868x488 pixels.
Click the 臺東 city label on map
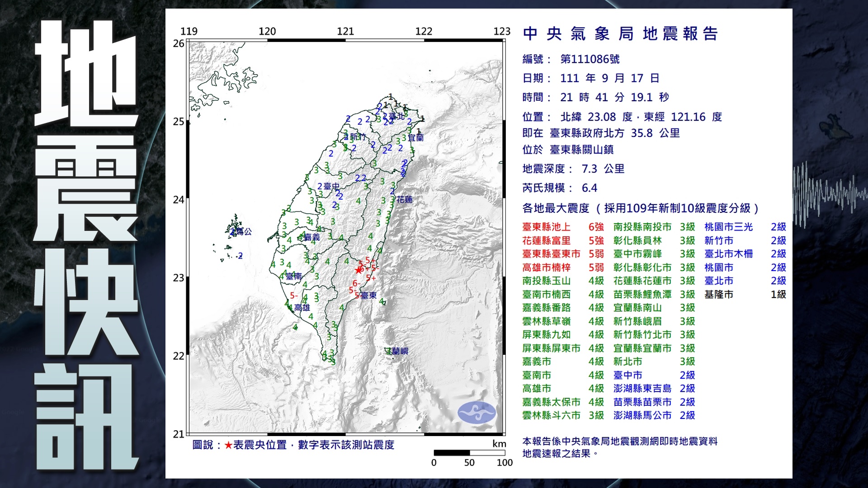(x=368, y=295)
